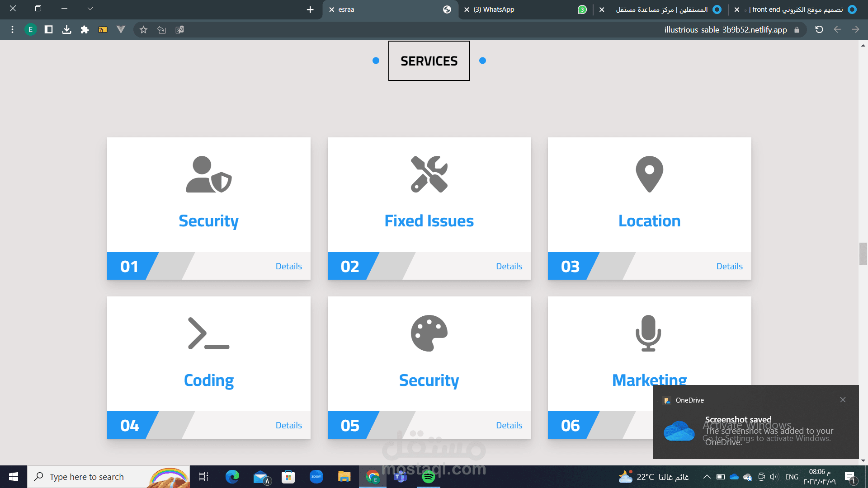This screenshot has width=868, height=488.
Task: Open Spotify from the taskbar
Action: coord(428,477)
